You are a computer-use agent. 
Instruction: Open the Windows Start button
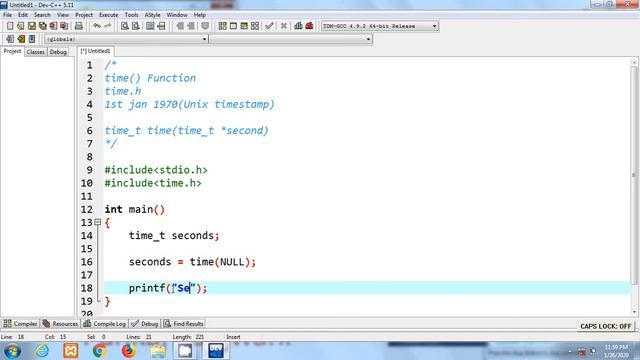point(12,351)
